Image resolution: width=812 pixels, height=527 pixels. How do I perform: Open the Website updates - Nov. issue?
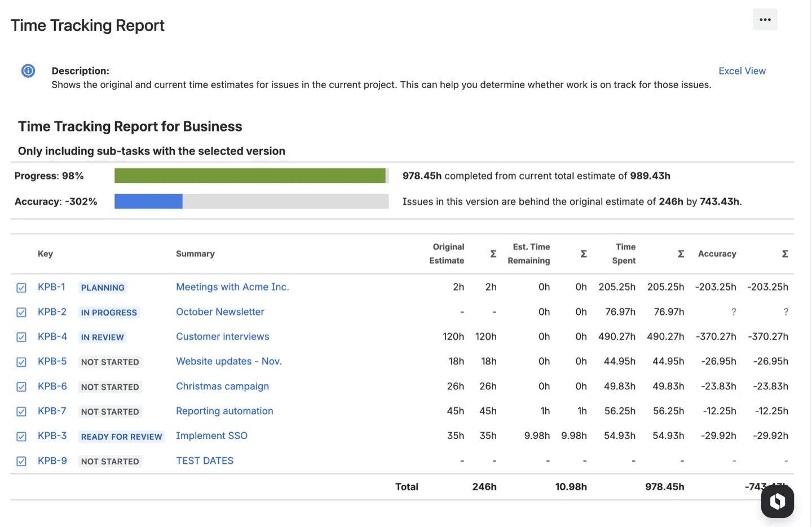coord(229,361)
